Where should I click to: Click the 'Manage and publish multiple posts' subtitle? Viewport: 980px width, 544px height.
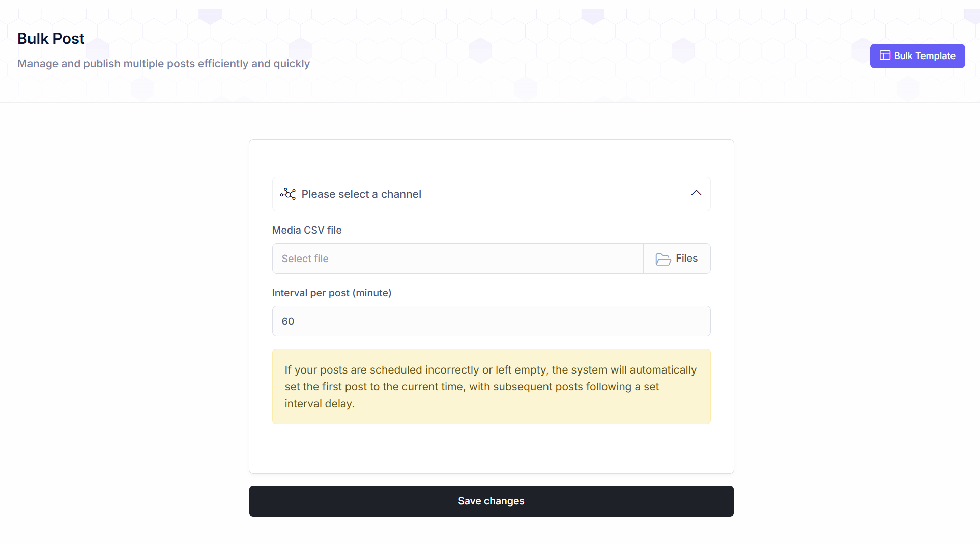point(163,64)
